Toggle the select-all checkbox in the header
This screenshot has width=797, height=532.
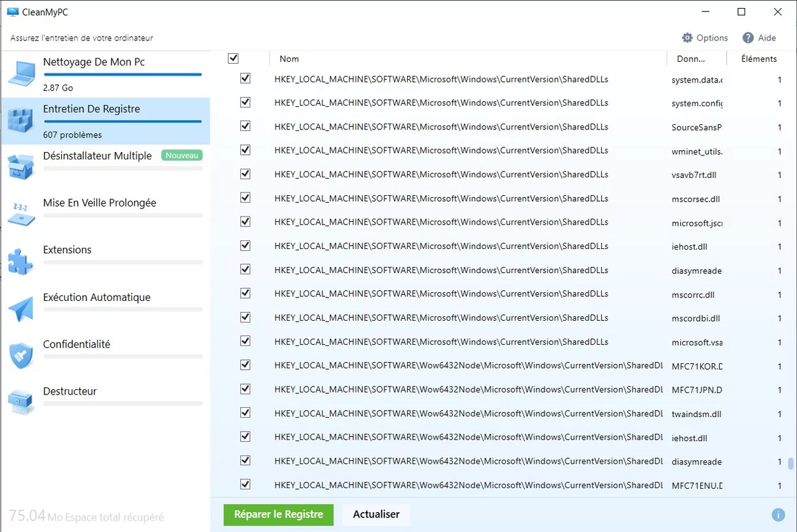(x=233, y=58)
